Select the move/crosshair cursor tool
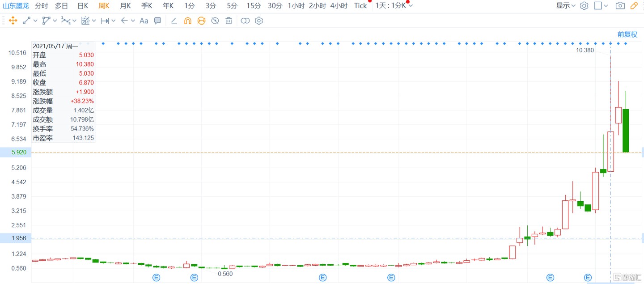This screenshot has width=644, height=284. click(13, 21)
